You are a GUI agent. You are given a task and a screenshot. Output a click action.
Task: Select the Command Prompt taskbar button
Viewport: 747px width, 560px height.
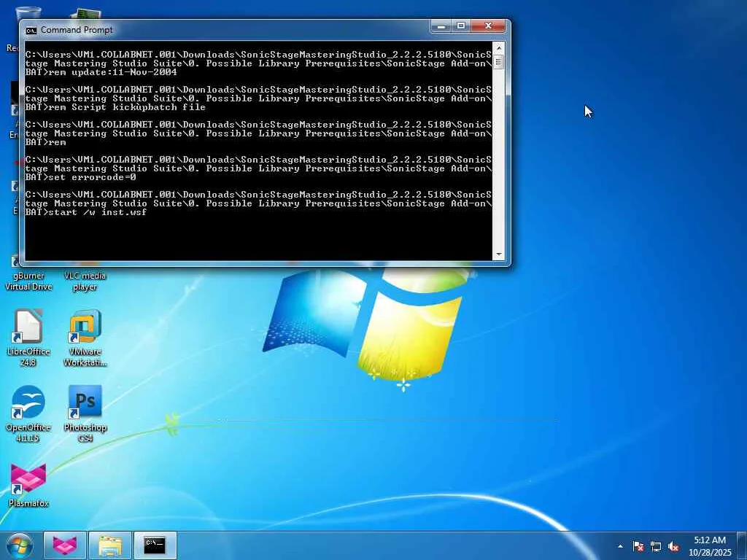coord(155,545)
